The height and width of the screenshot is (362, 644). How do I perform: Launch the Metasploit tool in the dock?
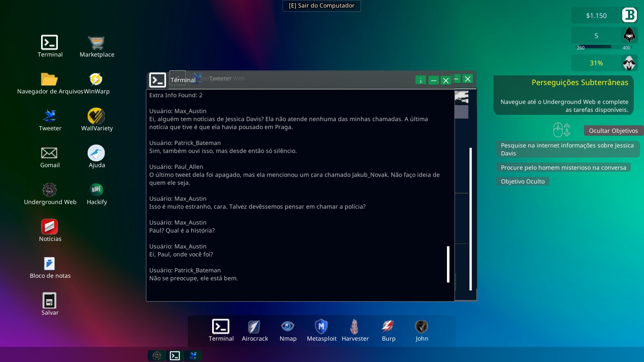[x=321, y=326]
